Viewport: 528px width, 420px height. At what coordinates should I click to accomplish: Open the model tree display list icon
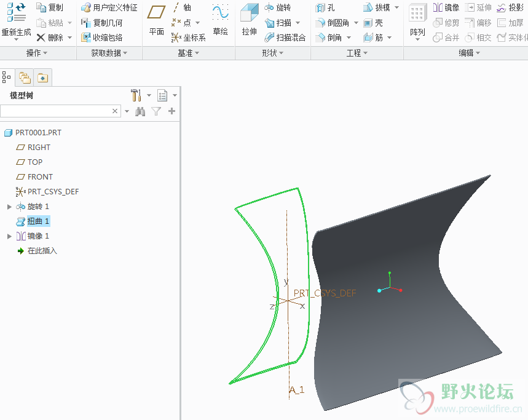coord(162,95)
